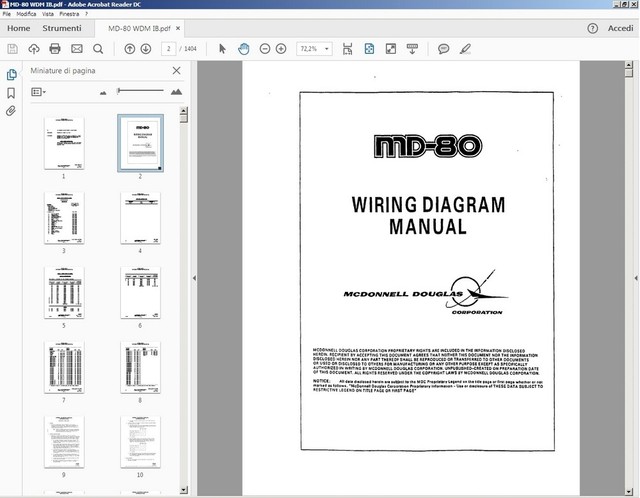
Task: Open the Finestra menu
Action: tap(69, 14)
